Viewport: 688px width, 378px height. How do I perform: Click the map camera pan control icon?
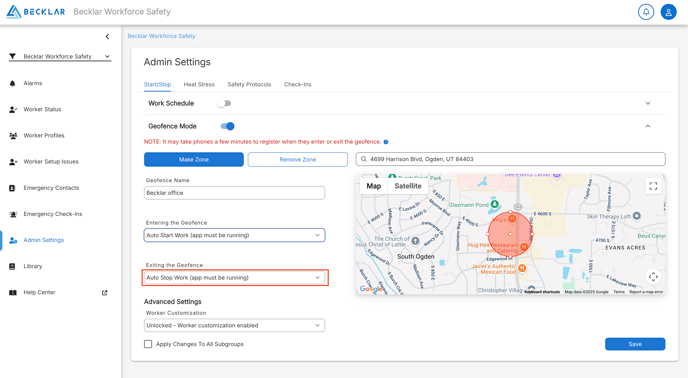coord(653,277)
